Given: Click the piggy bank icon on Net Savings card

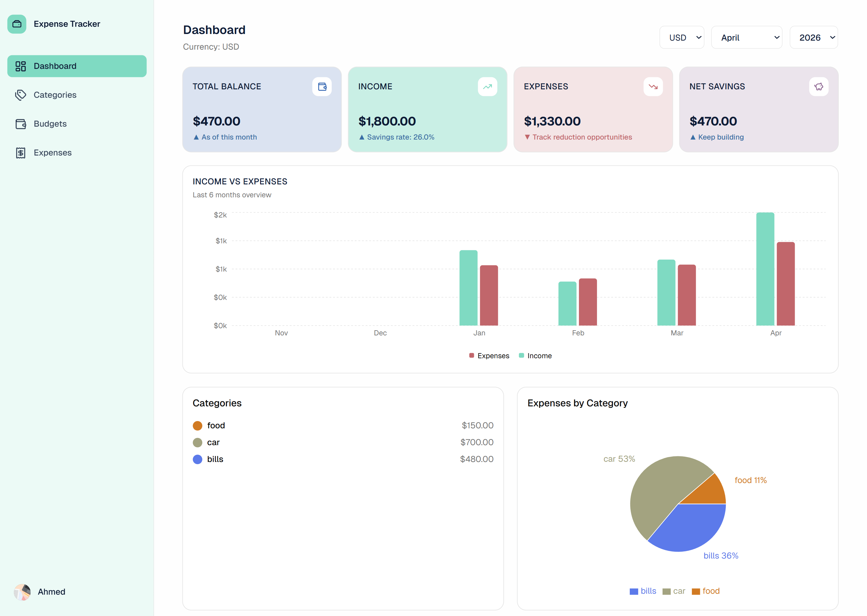Looking at the screenshot, I should (819, 87).
